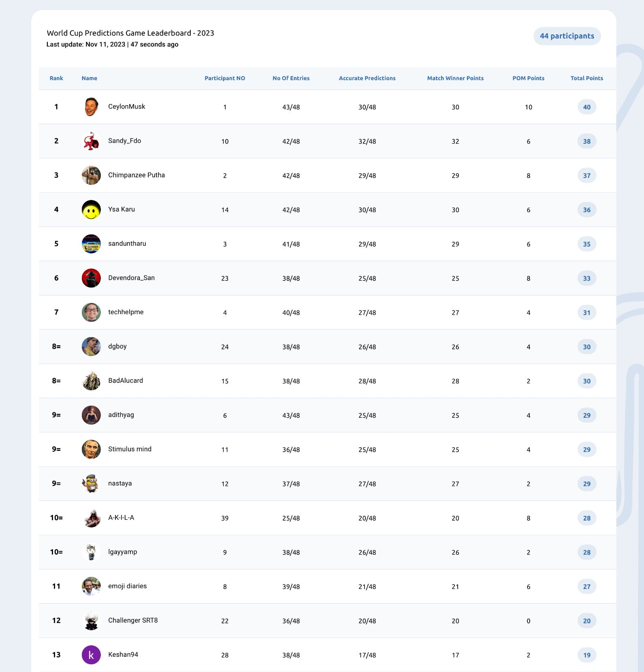
Task: Click the No Of Entries header
Action: 291,78
